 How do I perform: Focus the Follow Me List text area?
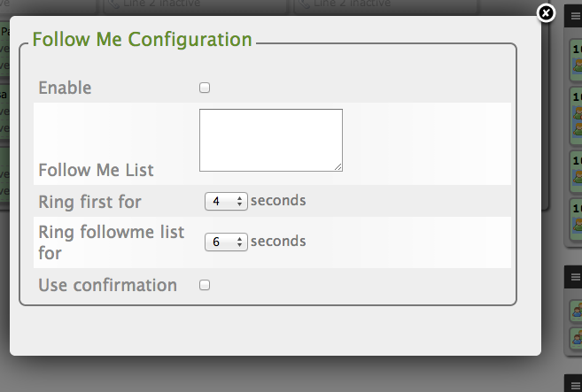(271, 140)
